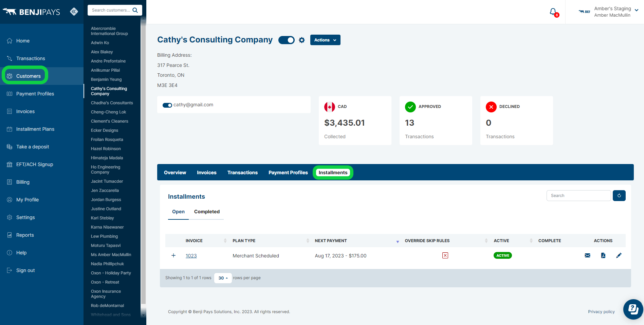This screenshot has width=644, height=325.
Task: Click the BenjiPays logo
Action: (31, 12)
